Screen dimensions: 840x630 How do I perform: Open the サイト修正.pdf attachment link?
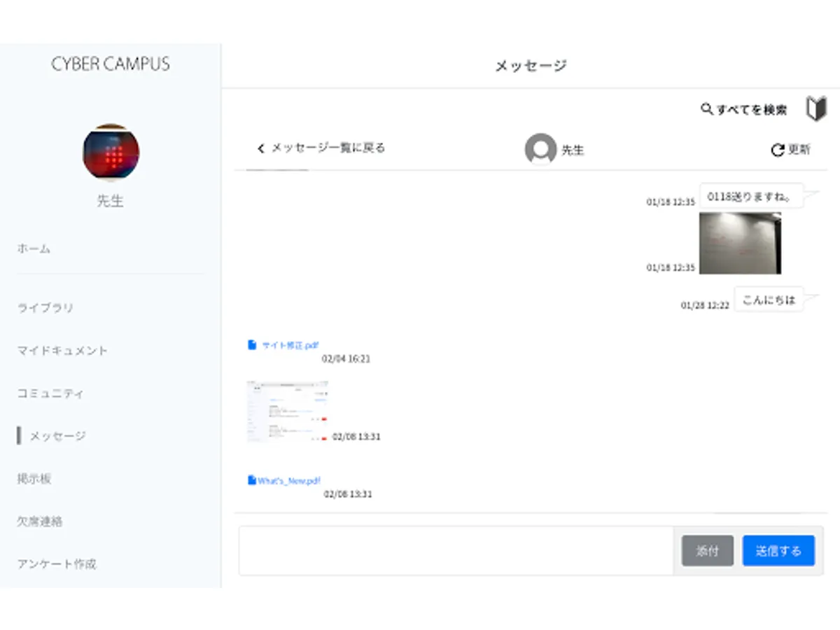point(290,345)
